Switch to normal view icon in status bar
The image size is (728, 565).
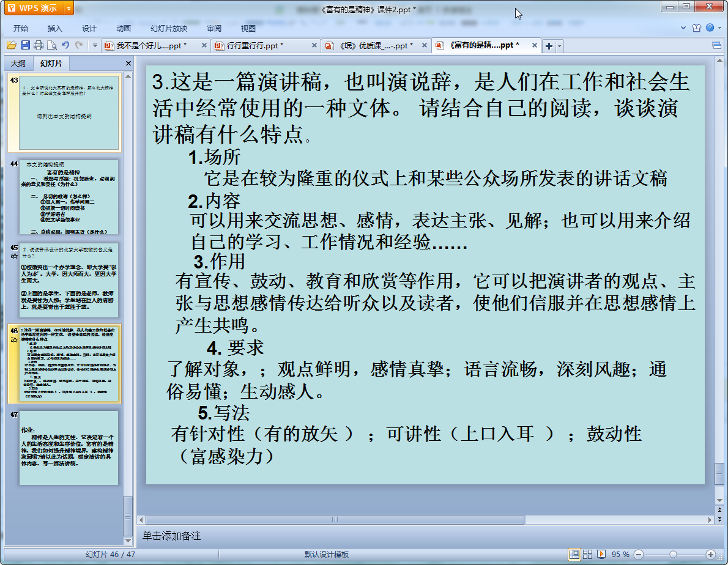[x=574, y=555]
